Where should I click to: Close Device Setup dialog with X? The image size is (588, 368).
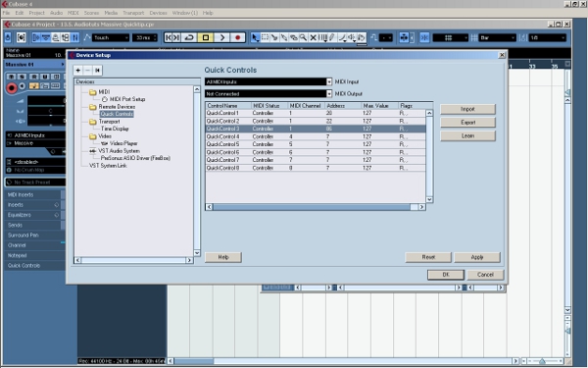click(x=502, y=55)
